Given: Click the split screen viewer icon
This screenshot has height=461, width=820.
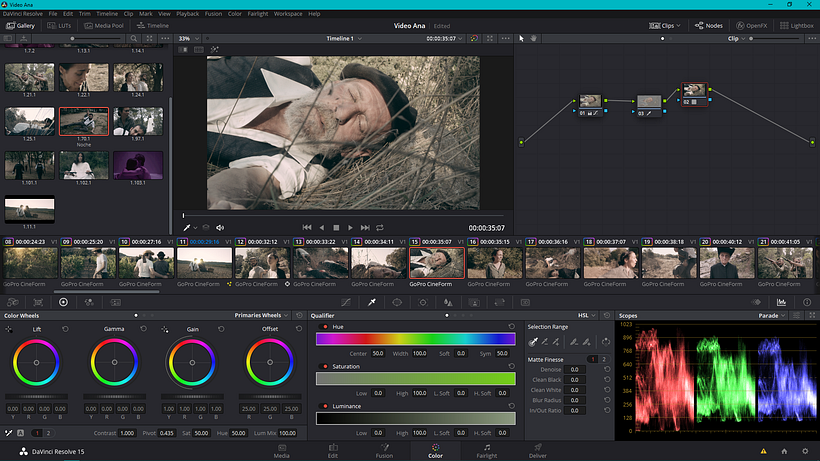Looking at the screenshot, I should 199,50.
